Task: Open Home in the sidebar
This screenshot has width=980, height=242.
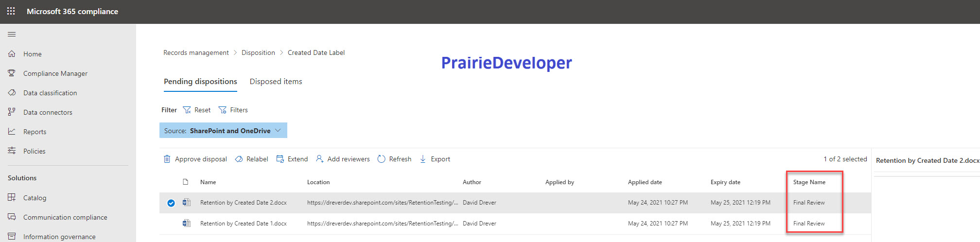Action: pos(33,54)
